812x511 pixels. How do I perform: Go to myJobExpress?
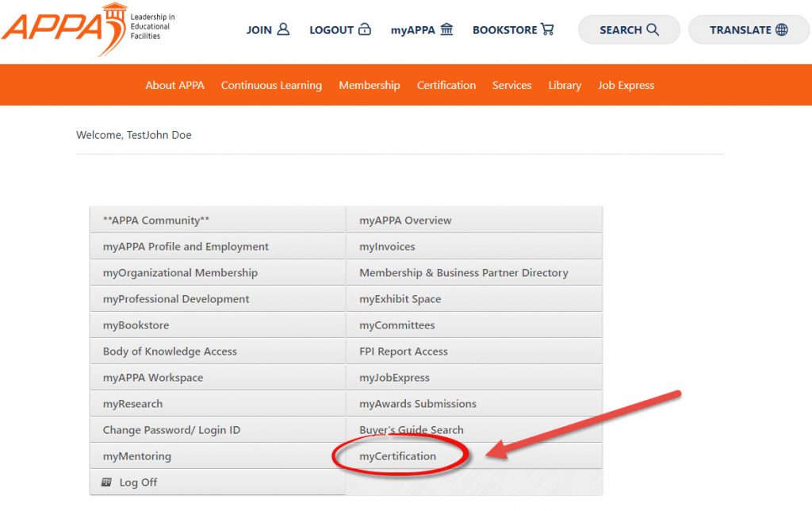tap(474, 377)
